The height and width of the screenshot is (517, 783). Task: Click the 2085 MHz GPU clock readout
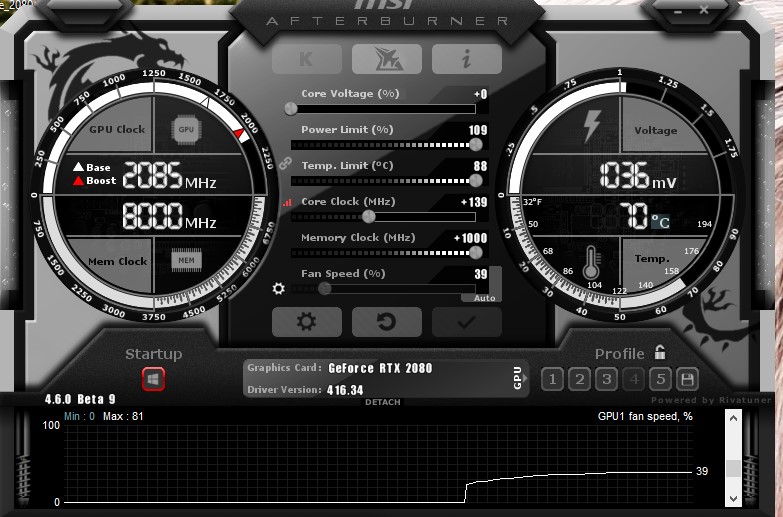click(169, 175)
